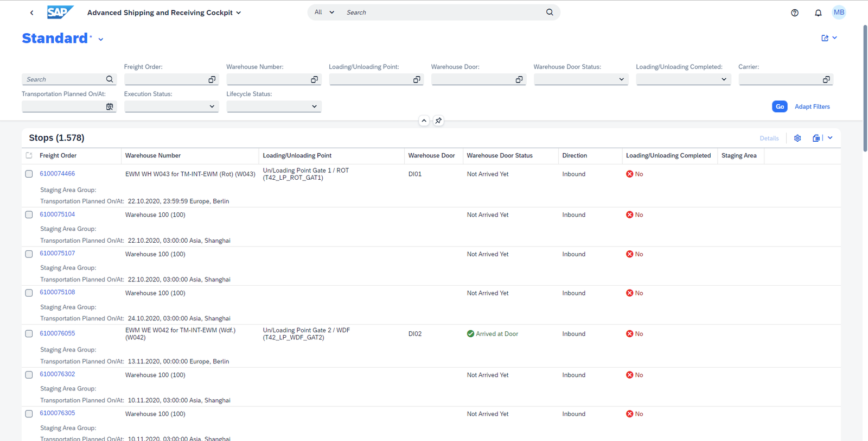This screenshot has width=868, height=441.
Task: Open freight order 6100075108 link
Action: [x=58, y=292]
